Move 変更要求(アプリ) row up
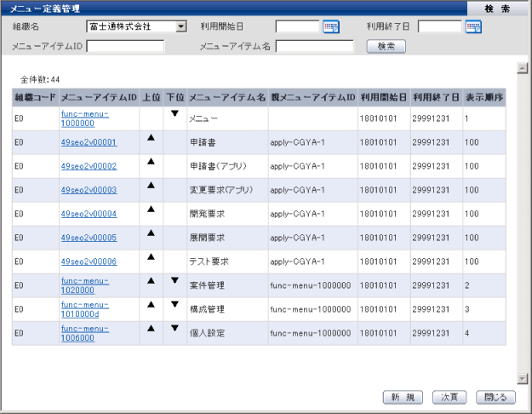The width and height of the screenshot is (532, 414). (151, 185)
